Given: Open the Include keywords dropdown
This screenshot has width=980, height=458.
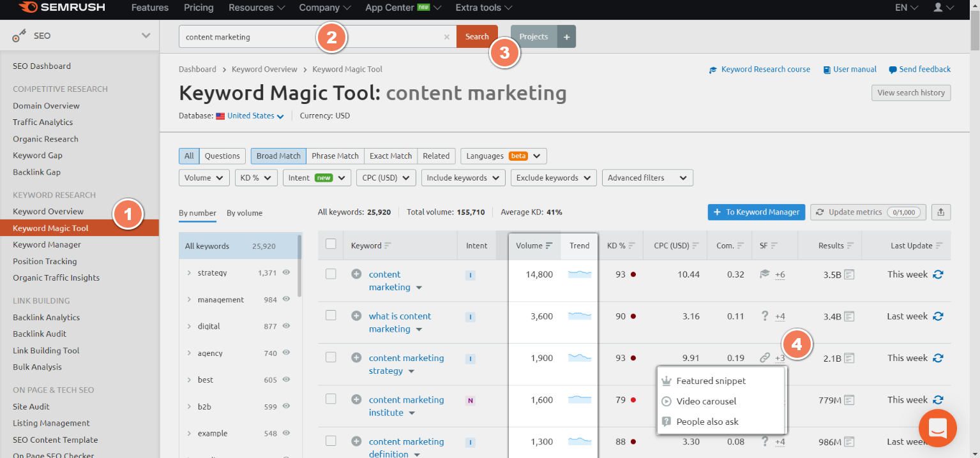Looking at the screenshot, I should pyautogui.click(x=464, y=178).
